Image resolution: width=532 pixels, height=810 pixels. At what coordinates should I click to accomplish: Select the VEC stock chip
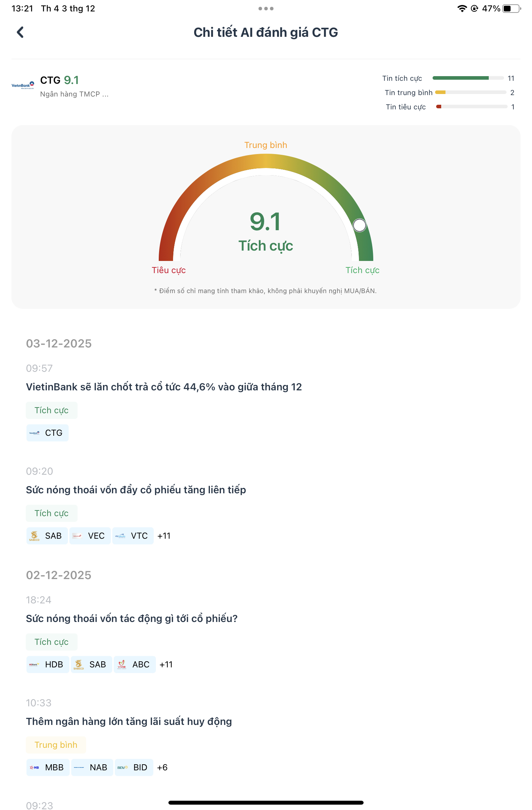90,536
